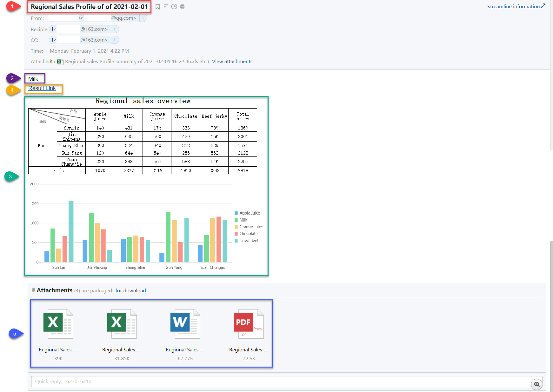Click the Excel icon beside the attachment summary
The image size is (553, 392).
tap(60, 62)
